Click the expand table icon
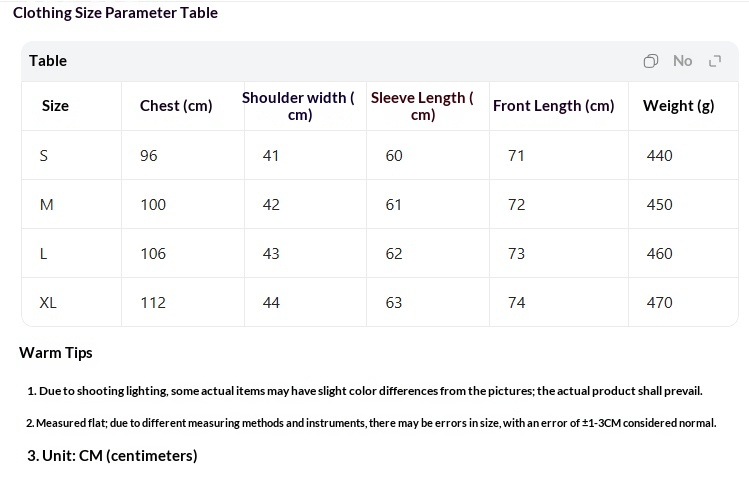The height and width of the screenshot is (481, 749). 715,61
